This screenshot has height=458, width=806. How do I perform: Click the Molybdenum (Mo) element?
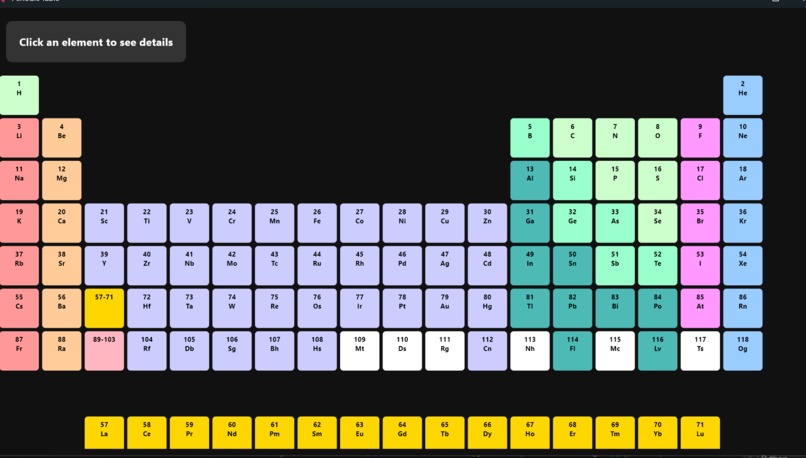(x=232, y=266)
